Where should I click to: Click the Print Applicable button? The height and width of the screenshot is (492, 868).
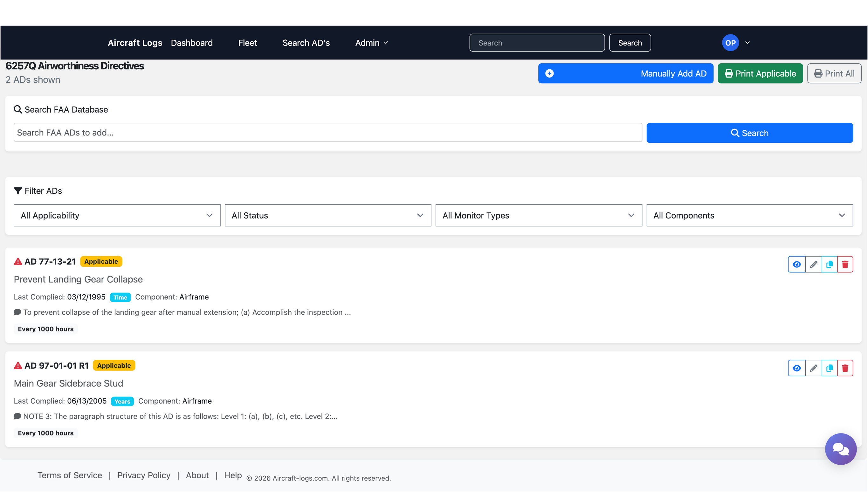(x=760, y=73)
